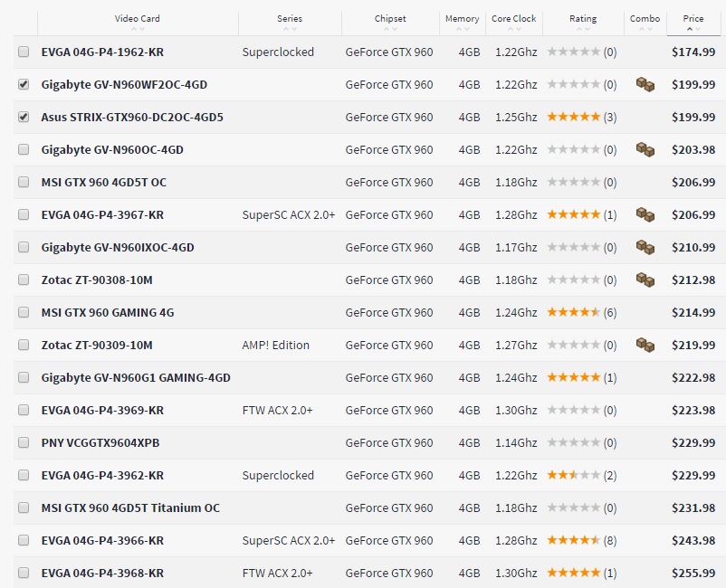Screen dimensions: 726x588
Task: Open combo deals for EVGA 04G-P4-3967-KR
Action: pos(645,214)
